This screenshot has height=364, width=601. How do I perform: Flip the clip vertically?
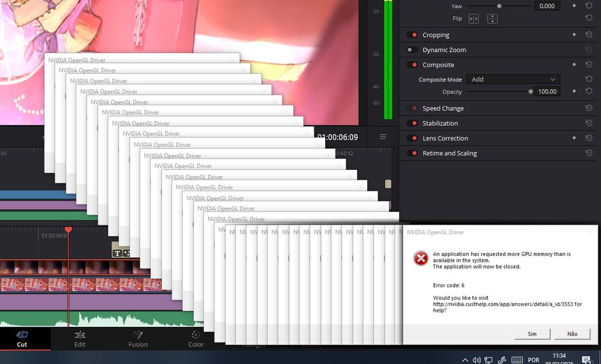click(x=492, y=19)
